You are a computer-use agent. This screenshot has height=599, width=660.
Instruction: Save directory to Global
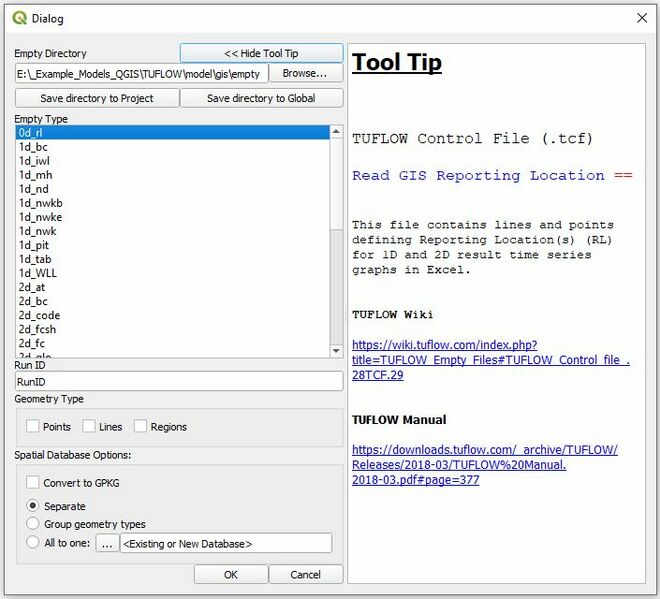click(x=261, y=98)
